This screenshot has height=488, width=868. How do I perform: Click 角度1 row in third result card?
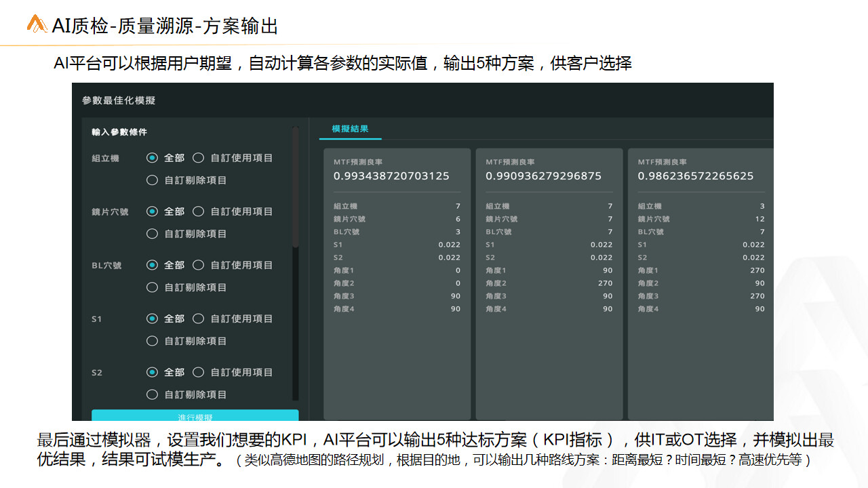pos(701,270)
